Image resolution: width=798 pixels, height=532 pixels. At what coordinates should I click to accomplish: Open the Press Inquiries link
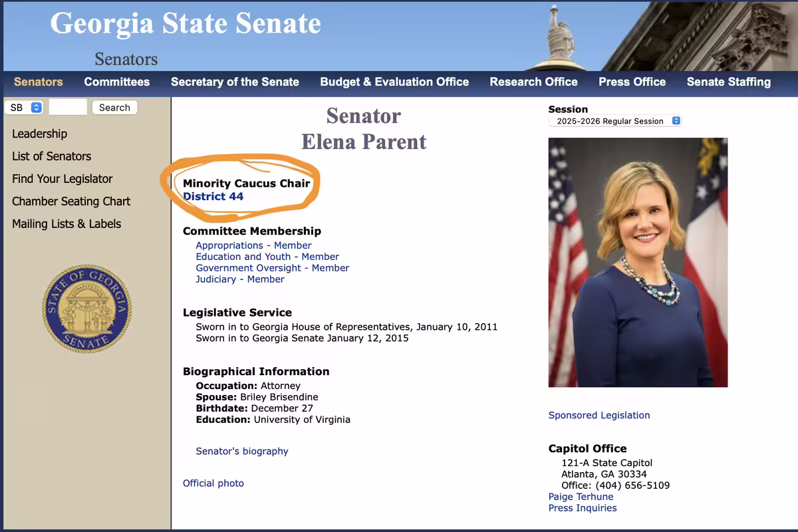583,508
